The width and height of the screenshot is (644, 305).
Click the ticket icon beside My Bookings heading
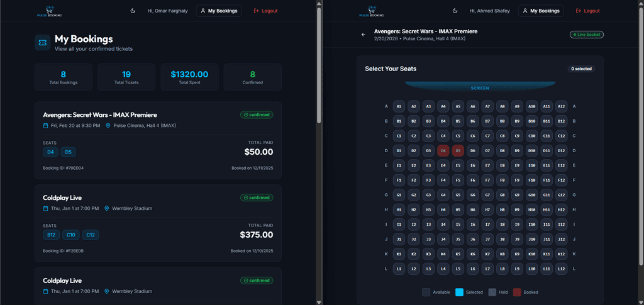tap(43, 43)
